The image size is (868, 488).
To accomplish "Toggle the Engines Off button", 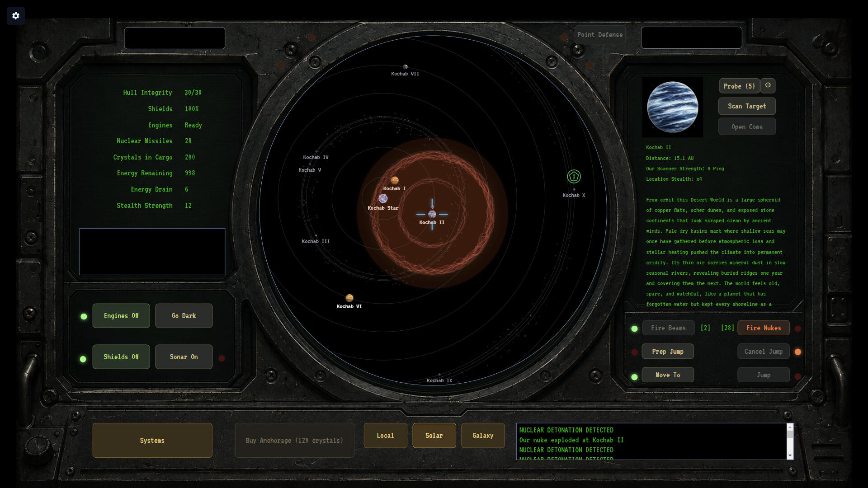I will 121,316.
